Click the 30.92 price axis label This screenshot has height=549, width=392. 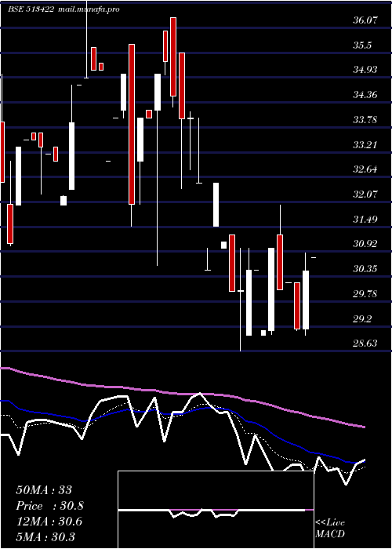(365, 244)
